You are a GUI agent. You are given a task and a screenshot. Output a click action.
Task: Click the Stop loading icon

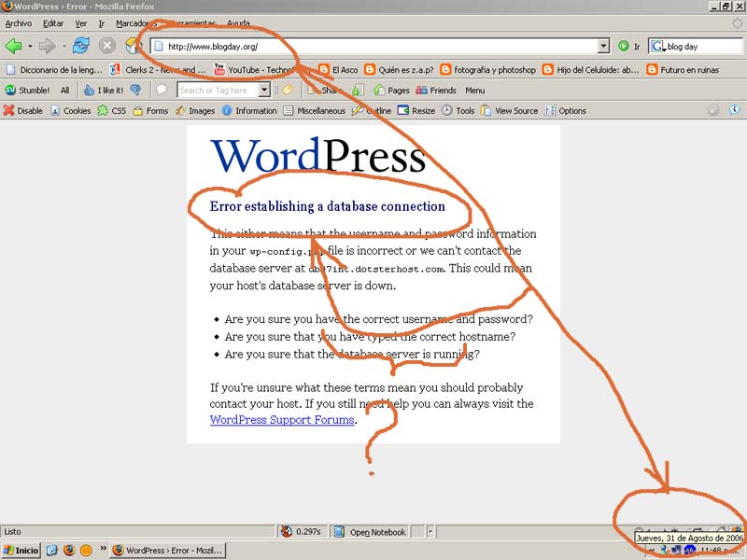107,46
